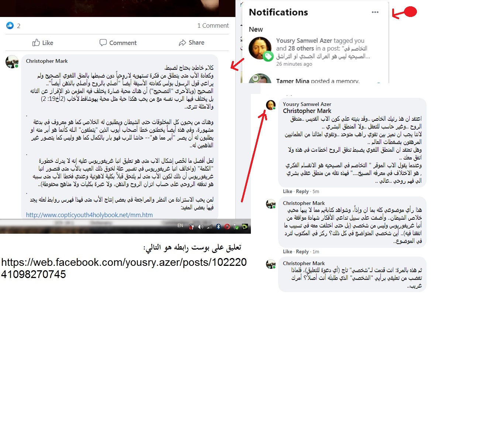Open the Comment button under the post
The image size is (504, 432).
(118, 43)
